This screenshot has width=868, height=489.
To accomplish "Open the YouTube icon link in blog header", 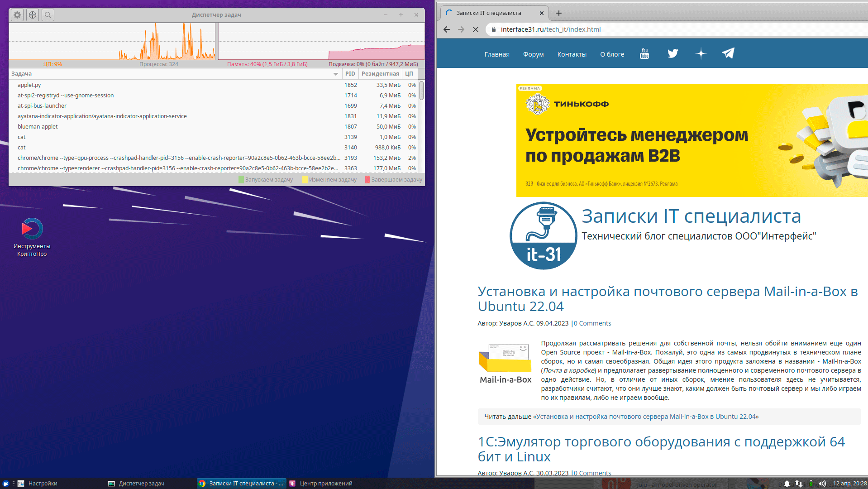I will (644, 54).
